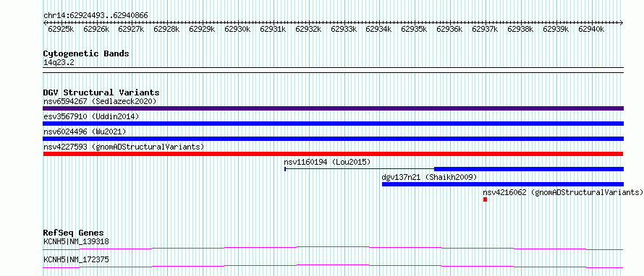Open the dgv137n21 (Shaikh2009) label
Viewport: 644px width, 276px height.
coord(429,177)
